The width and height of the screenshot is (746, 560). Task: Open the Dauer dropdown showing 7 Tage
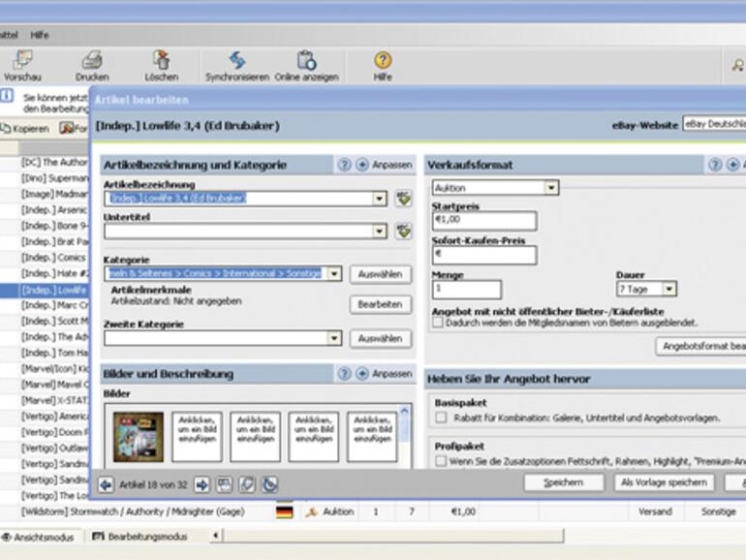(669, 290)
